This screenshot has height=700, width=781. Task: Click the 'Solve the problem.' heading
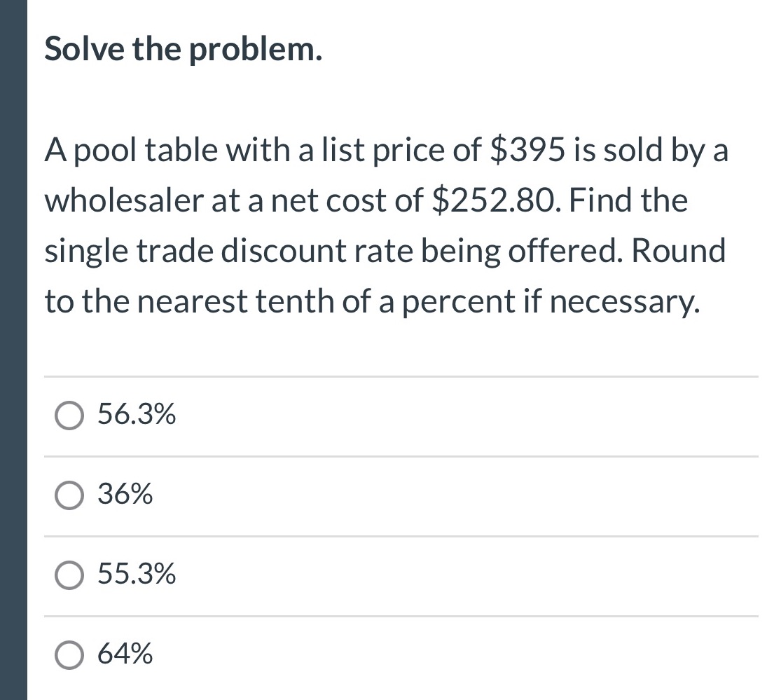pyautogui.click(x=184, y=50)
